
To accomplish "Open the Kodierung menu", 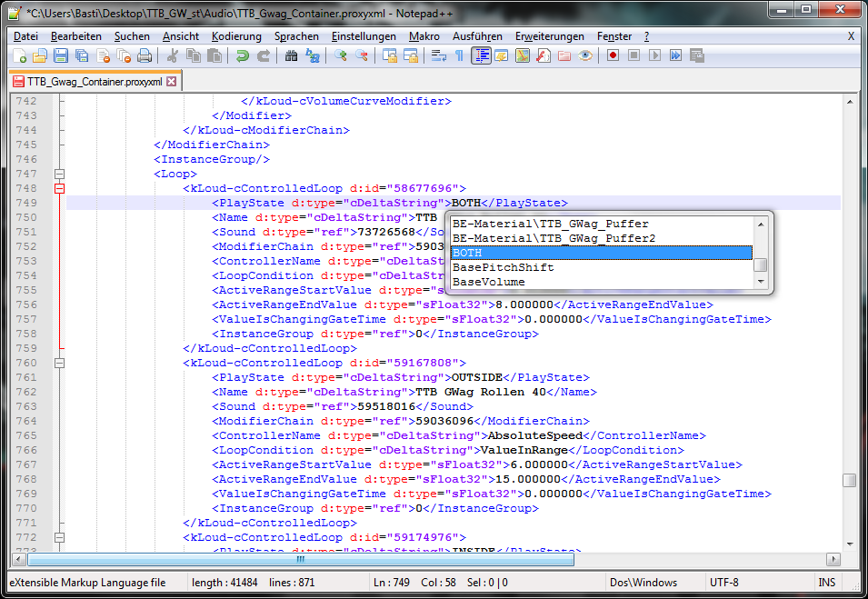I will 235,36.
